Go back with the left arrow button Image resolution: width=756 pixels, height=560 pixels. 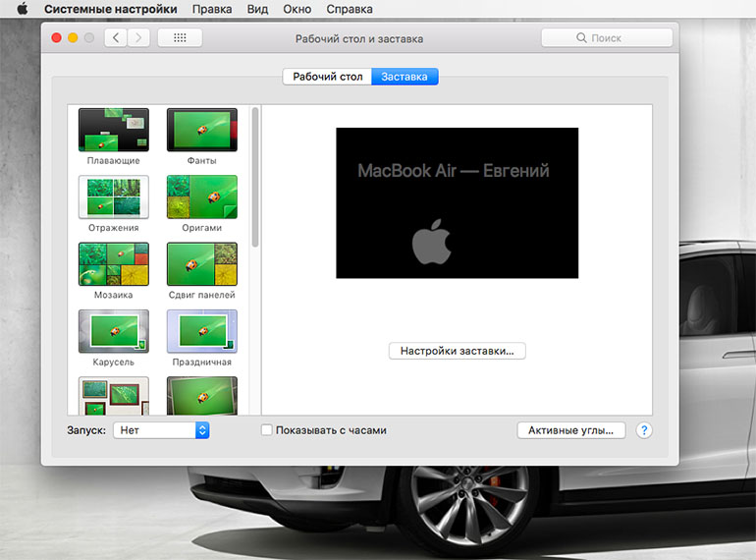[x=116, y=37]
